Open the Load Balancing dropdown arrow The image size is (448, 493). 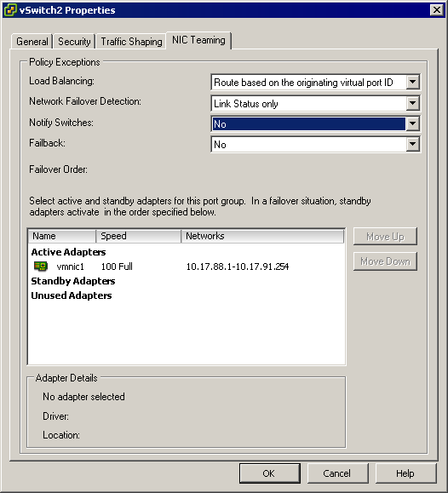point(412,83)
